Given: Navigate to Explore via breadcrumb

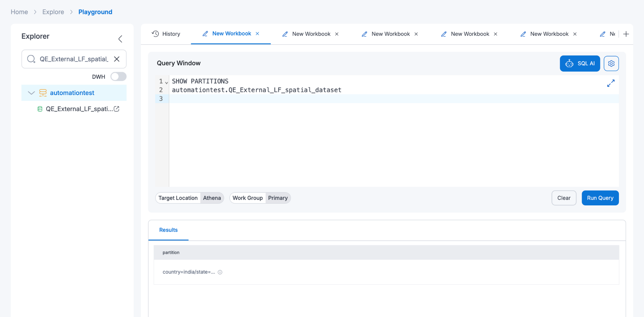Looking at the screenshot, I should pos(53,12).
